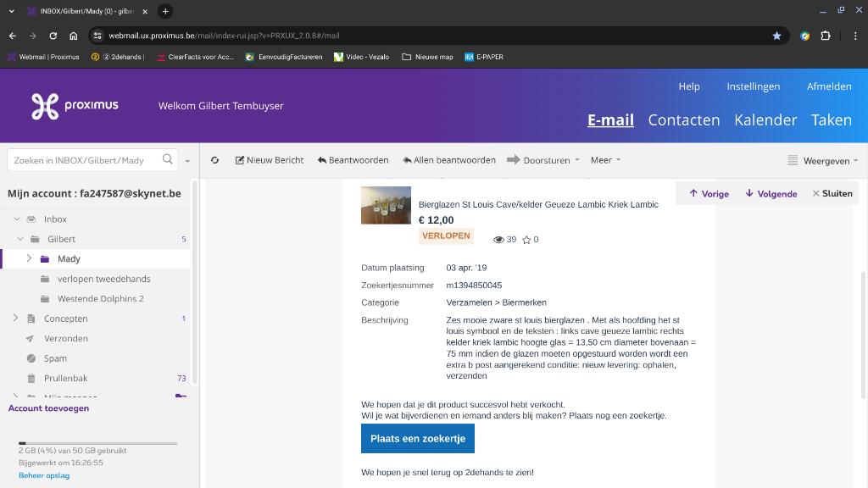Screen dimensions: 868x488
Task: Click the beer glasses product thumbnail
Action: [386, 205]
